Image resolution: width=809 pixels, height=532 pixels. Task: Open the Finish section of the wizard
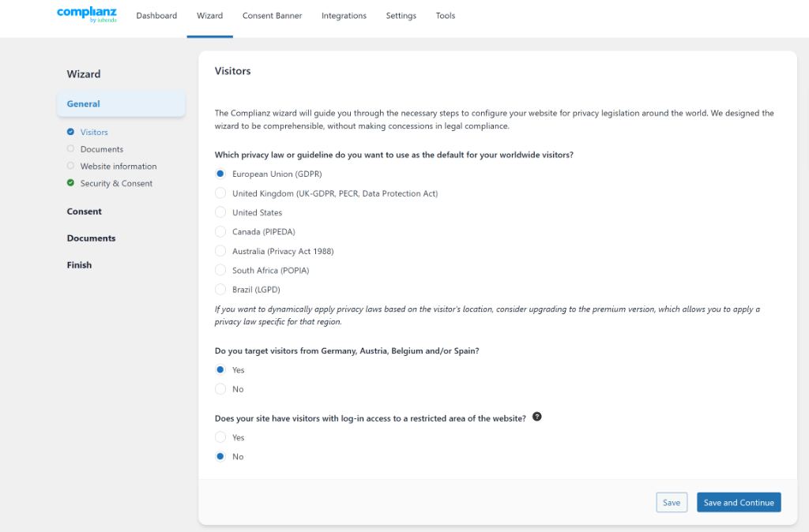click(x=79, y=264)
